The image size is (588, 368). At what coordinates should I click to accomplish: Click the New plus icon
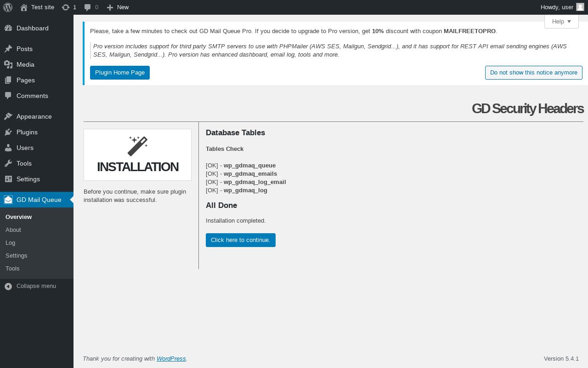[110, 7]
